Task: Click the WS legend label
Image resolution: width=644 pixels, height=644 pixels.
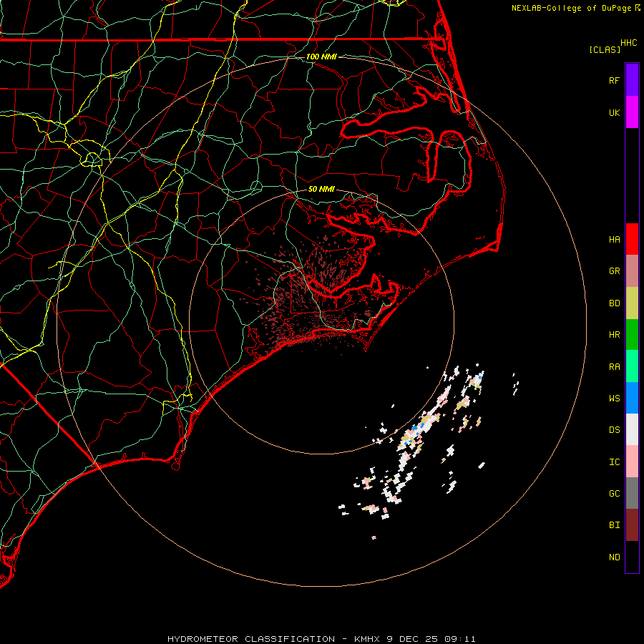Action: [614, 399]
